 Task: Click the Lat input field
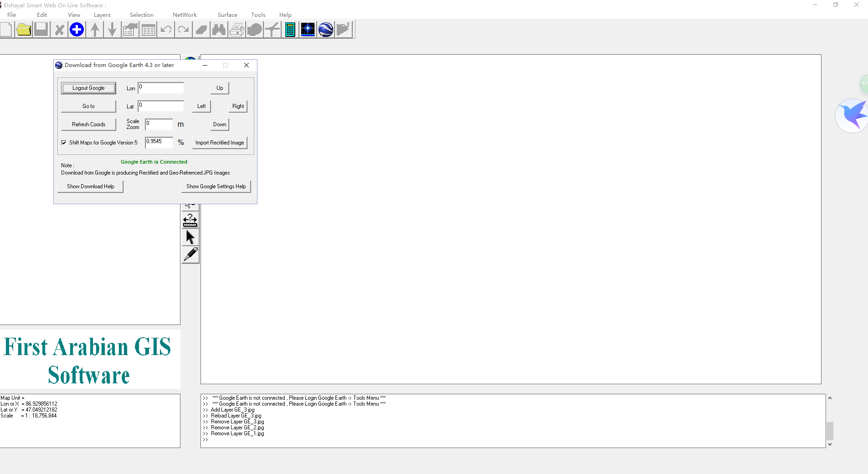[161, 106]
